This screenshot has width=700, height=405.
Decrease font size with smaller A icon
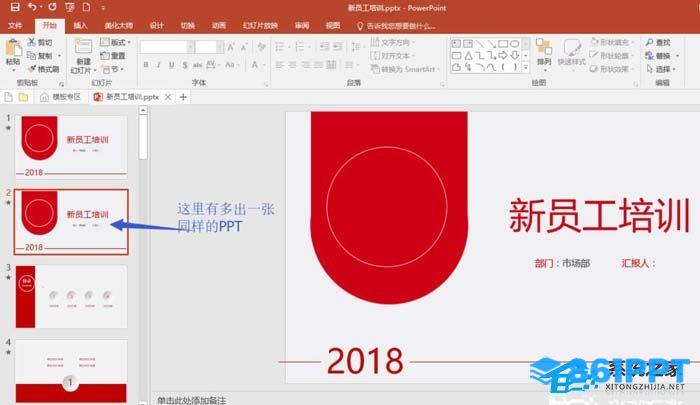click(x=244, y=47)
